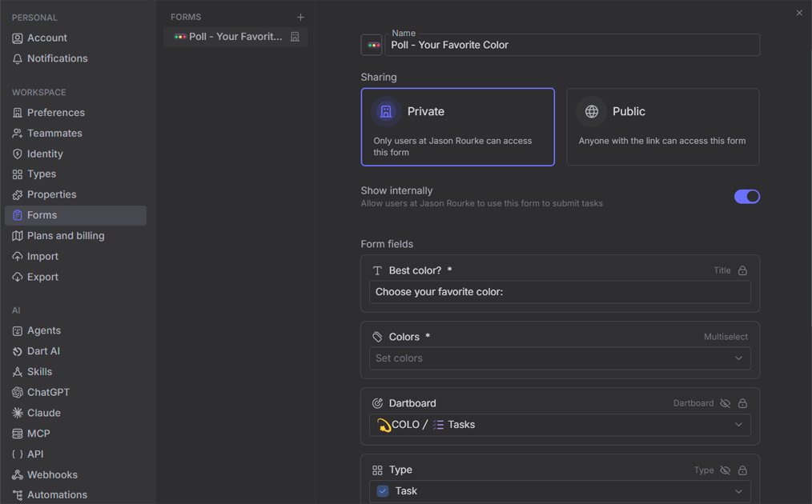Click the Multiselect label on Colors field
This screenshot has height=504, width=812.
coord(726,337)
